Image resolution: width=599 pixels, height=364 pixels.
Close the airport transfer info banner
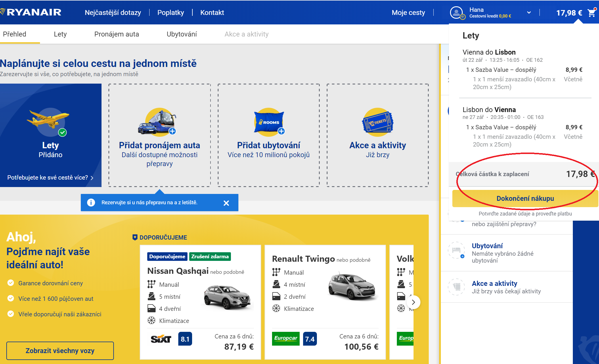226,203
